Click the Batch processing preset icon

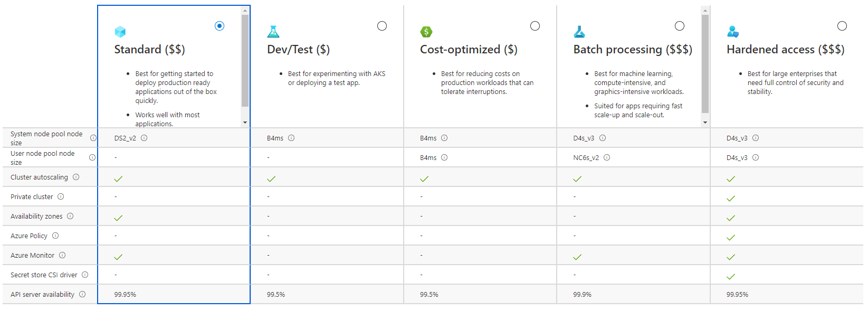(579, 32)
